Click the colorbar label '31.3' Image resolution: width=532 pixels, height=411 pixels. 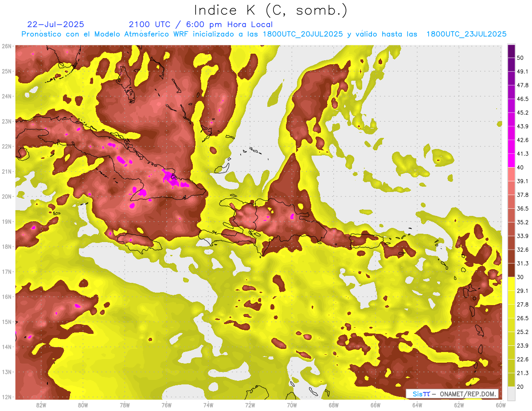(x=523, y=263)
